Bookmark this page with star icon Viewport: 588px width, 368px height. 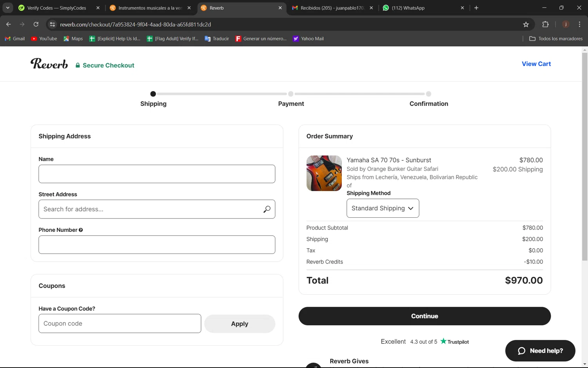(x=526, y=24)
